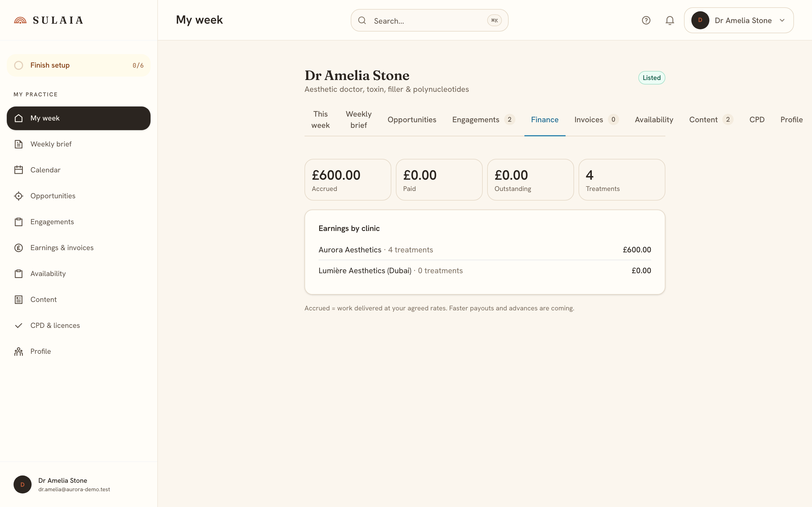812x507 pixels.
Task: Expand the Dr Amelia Stone account dropdown
Action: tap(738, 21)
